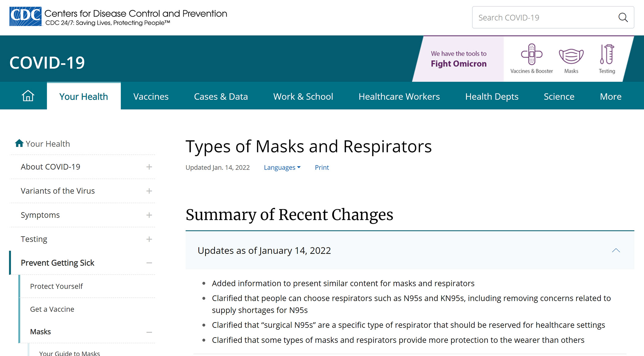Image resolution: width=644 pixels, height=356 pixels.
Task: Expand the Symptoms sidebar section
Action: click(x=149, y=215)
